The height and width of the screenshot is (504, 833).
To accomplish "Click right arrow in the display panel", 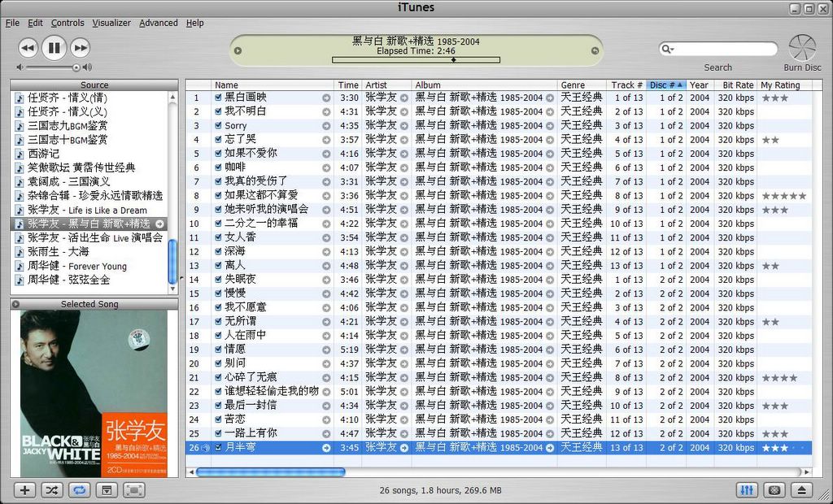I will pyautogui.click(x=595, y=51).
